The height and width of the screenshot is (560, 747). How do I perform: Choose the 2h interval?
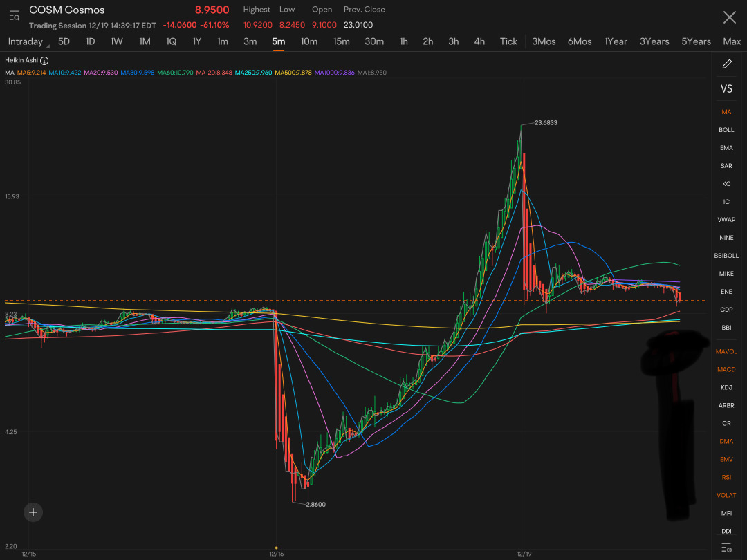point(428,41)
